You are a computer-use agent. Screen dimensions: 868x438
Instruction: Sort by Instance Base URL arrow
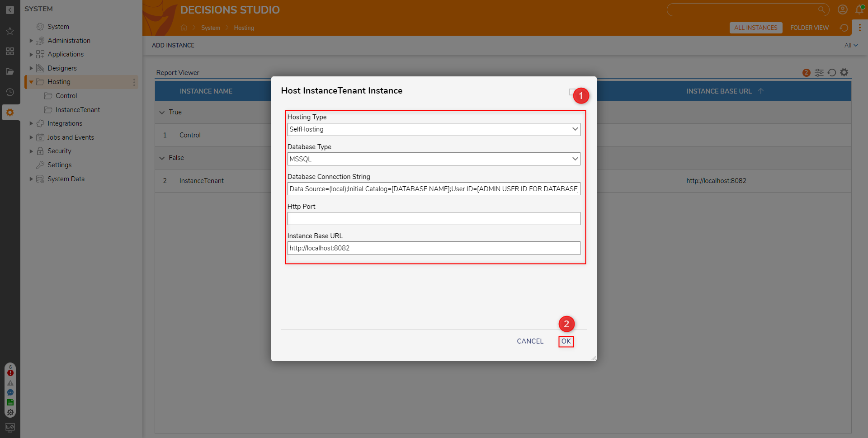[x=761, y=91]
